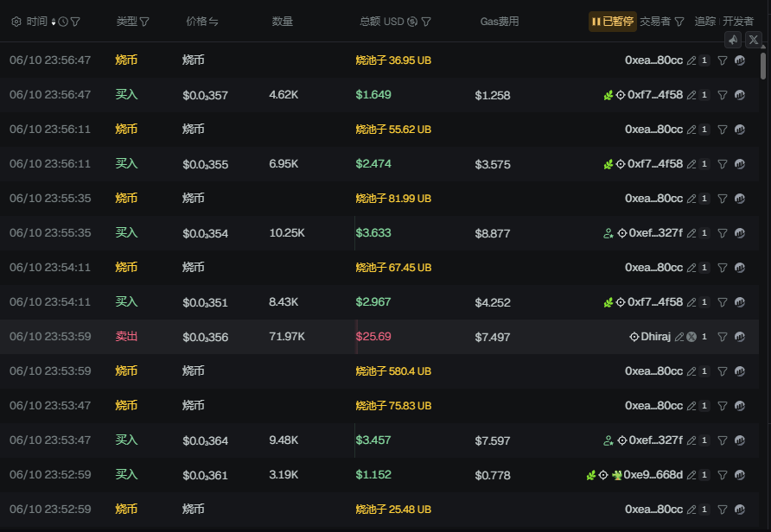
Task: Open trader 0xef...327f in the $3.457 row
Action: click(655, 440)
